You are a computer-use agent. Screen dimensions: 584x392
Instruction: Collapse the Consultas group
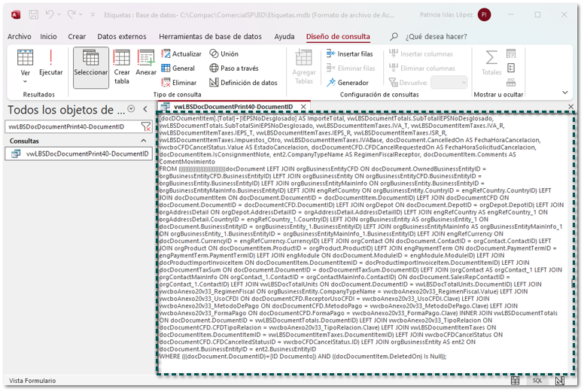[x=144, y=141]
